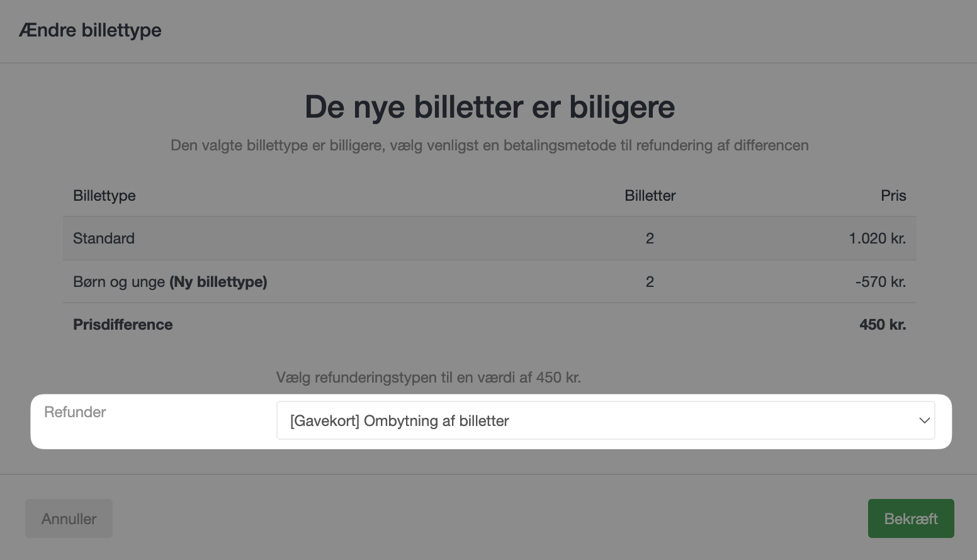Viewport: 977px width, 560px height.
Task: Open the Refunder gift card dropdown
Action: [606, 420]
